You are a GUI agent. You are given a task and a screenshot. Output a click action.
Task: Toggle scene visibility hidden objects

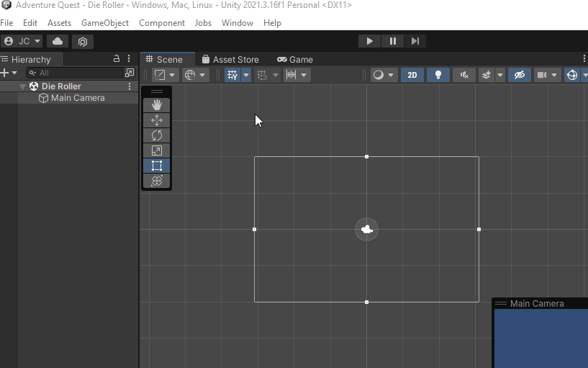pyautogui.click(x=520, y=75)
